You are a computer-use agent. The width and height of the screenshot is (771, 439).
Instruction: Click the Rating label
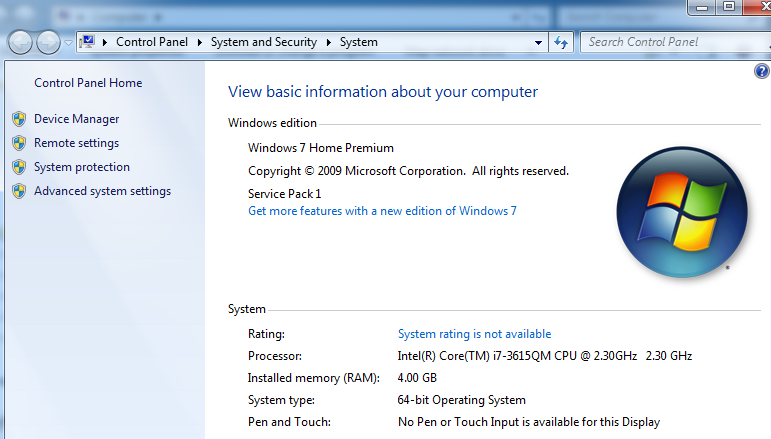[x=267, y=334]
